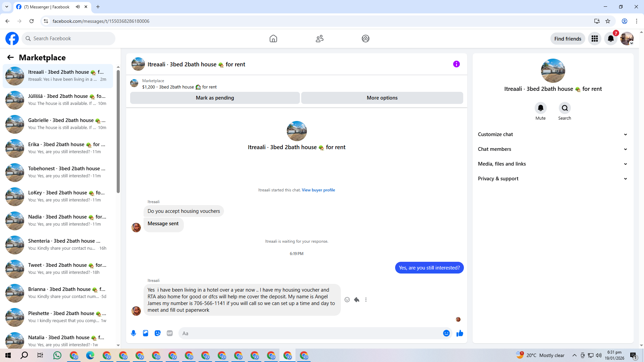
Task: Open the View buyer profile link
Action: (318, 190)
